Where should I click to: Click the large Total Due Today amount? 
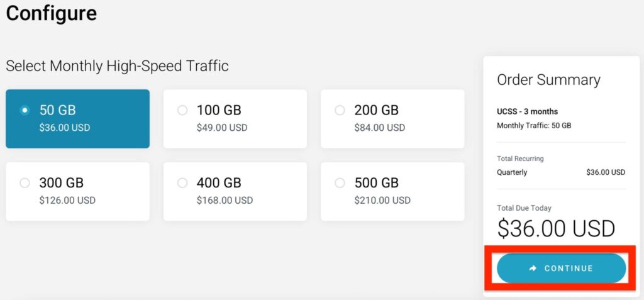tap(556, 228)
